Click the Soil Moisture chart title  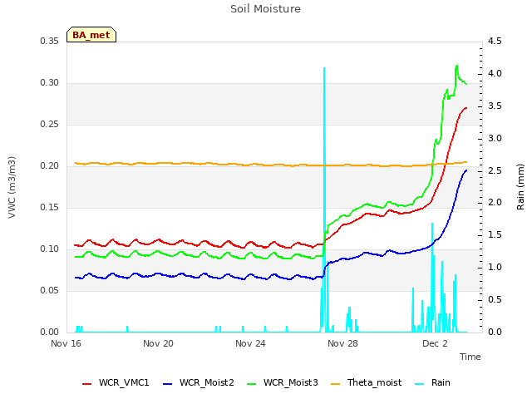pyautogui.click(x=265, y=9)
